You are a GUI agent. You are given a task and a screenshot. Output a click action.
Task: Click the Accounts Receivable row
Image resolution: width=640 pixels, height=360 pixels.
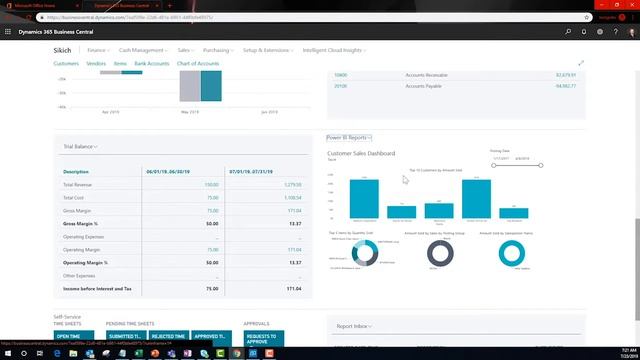pyautogui.click(x=456, y=75)
